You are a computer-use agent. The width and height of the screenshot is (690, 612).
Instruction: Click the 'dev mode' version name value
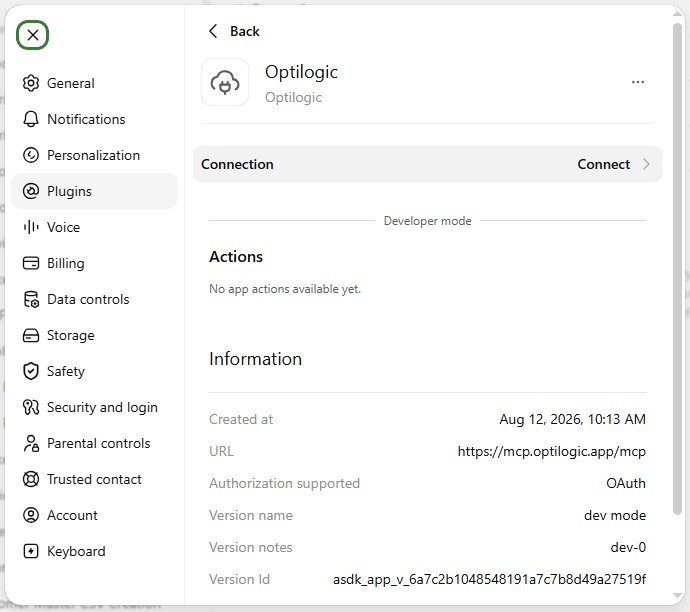click(615, 515)
